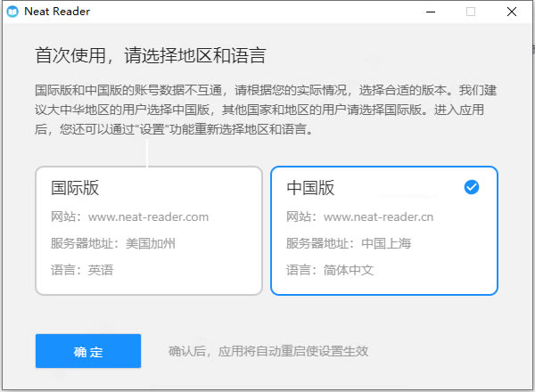This screenshot has width=535, height=392.
Task: Click the Neat Reader app logo icon
Action: 12,12
